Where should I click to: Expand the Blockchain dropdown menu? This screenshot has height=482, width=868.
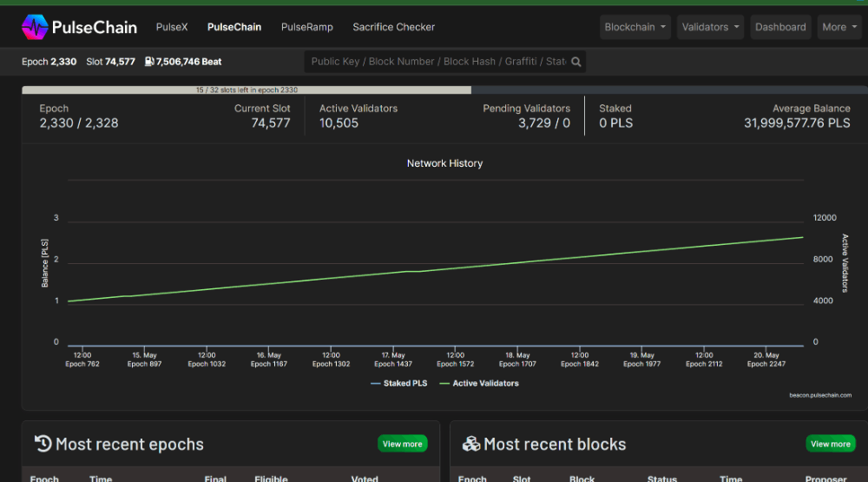click(635, 27)
